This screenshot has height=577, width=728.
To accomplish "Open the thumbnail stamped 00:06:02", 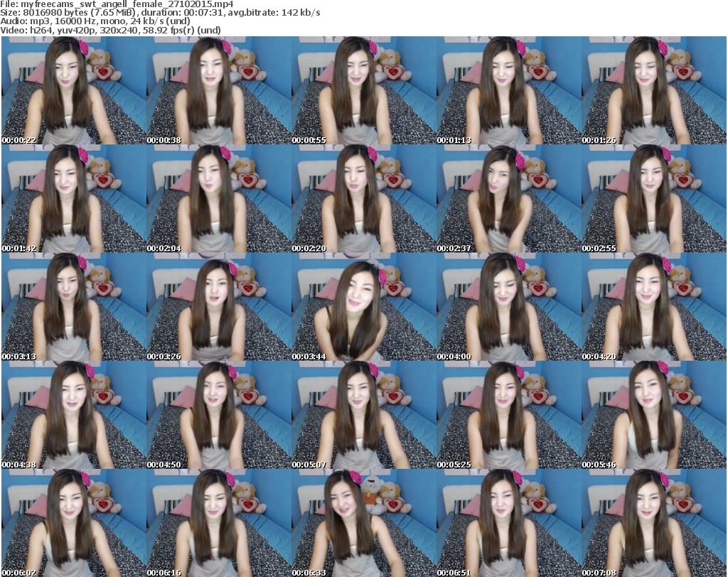I will click(x=74, y=523).
